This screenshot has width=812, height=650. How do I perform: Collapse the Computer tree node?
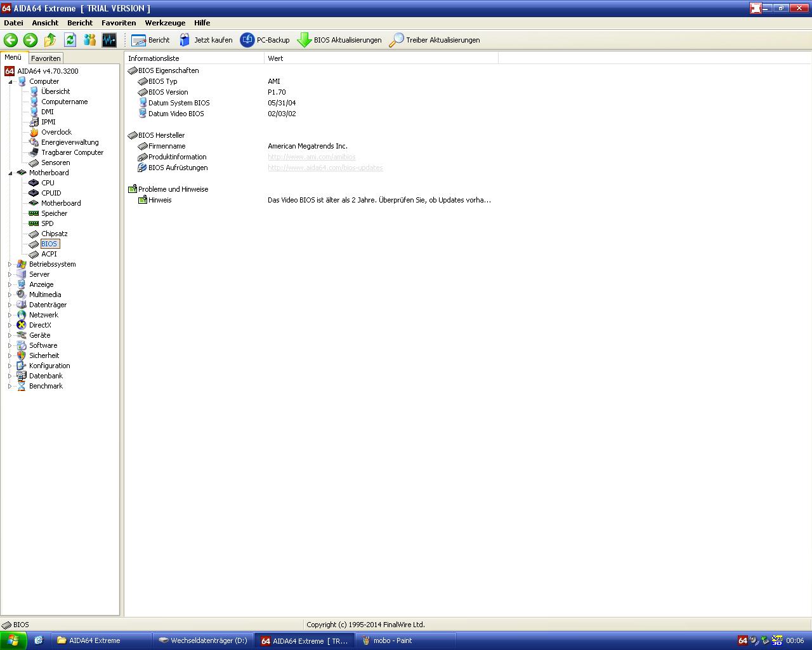[x=10, y=81]
